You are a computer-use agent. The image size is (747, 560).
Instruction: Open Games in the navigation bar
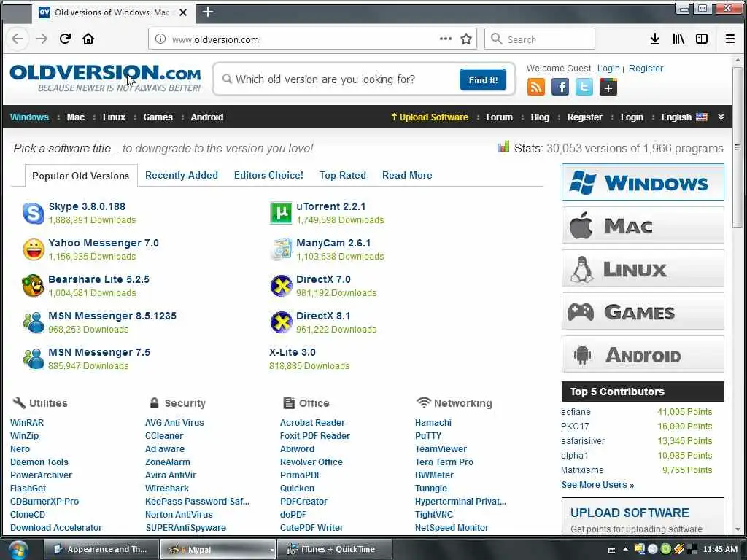point(158,117)
